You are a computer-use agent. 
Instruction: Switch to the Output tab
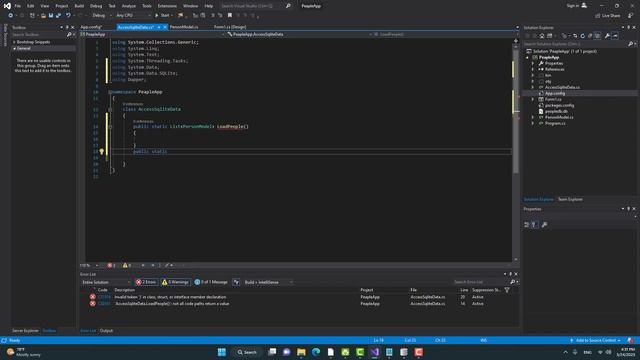pyautogui.click(x=106, y=331)
